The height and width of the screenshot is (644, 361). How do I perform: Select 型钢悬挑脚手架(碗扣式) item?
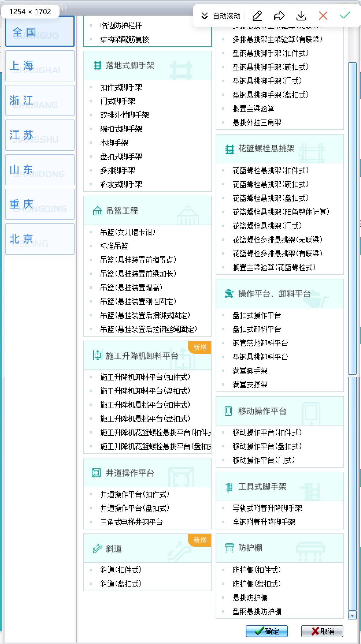pos(271,67)
